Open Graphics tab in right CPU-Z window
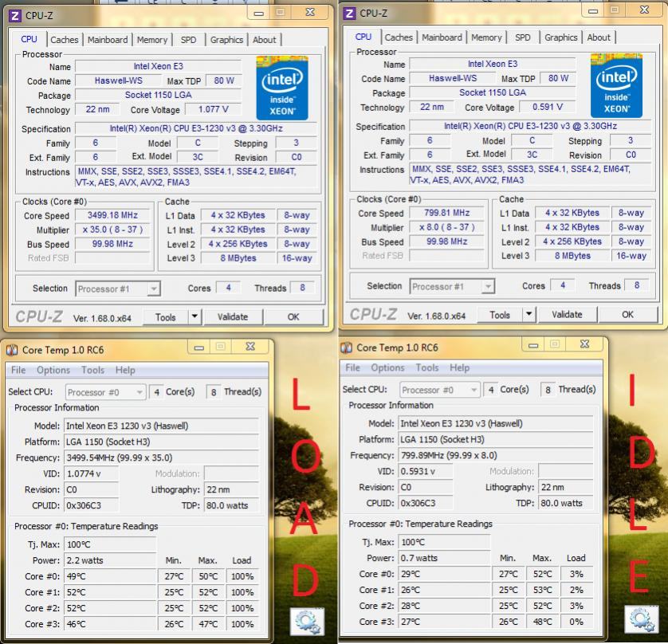 560,37
